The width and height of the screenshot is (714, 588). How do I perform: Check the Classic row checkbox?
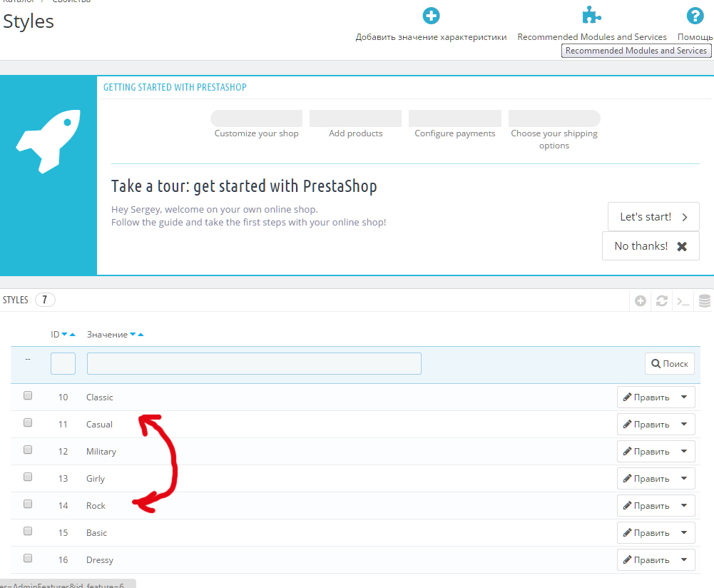click(x=28, y=395)
